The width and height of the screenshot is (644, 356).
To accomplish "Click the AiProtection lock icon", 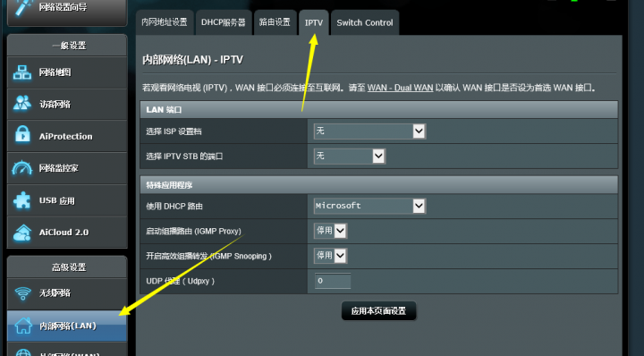I will tap(22, 135).
